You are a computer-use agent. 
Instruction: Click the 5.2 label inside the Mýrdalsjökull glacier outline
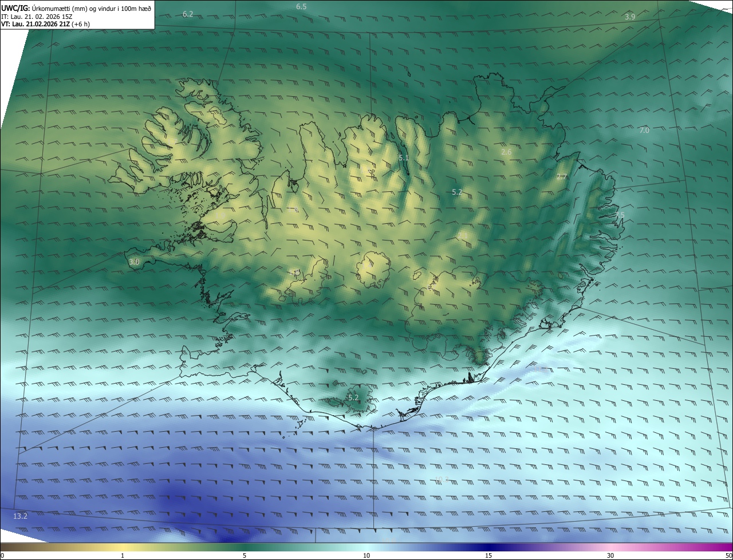point(353,397)
